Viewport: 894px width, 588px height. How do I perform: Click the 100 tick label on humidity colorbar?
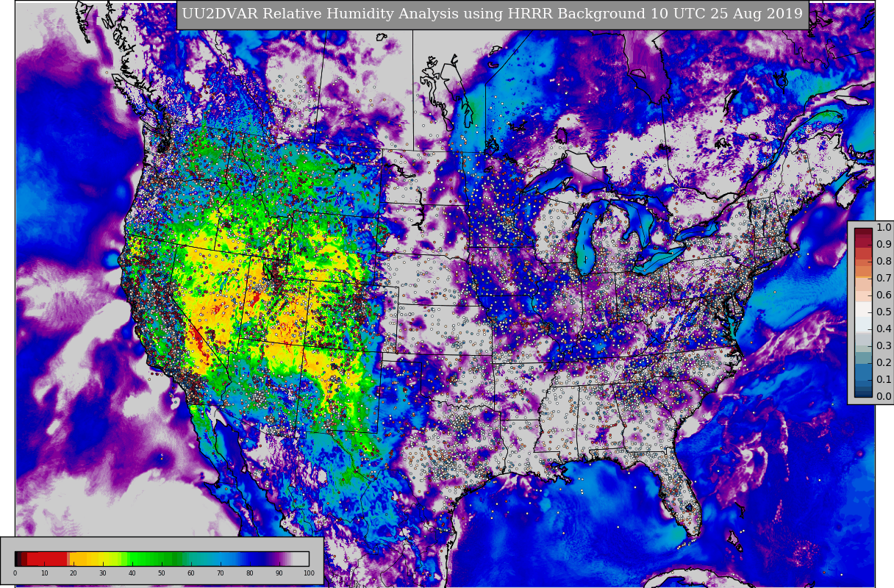click(309, 573)
